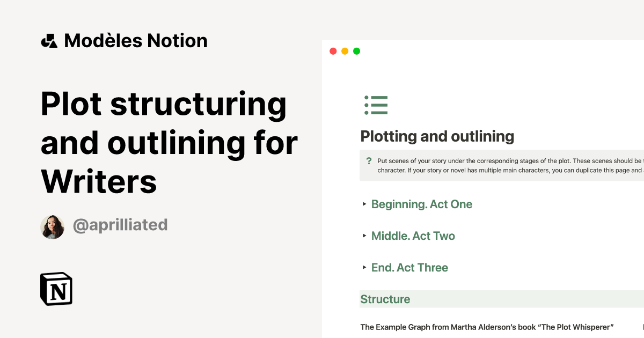The image size is (644, 338).
Task: Open the green list page icon
Action: coord(376,105)
